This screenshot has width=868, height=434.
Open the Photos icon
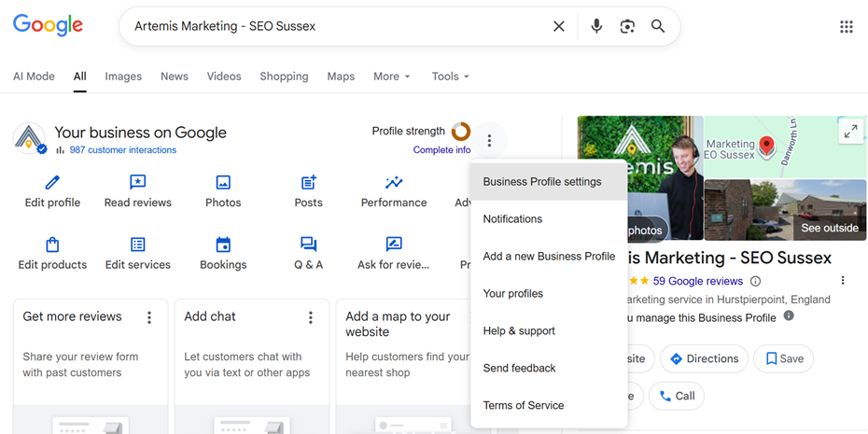[223, 183]
